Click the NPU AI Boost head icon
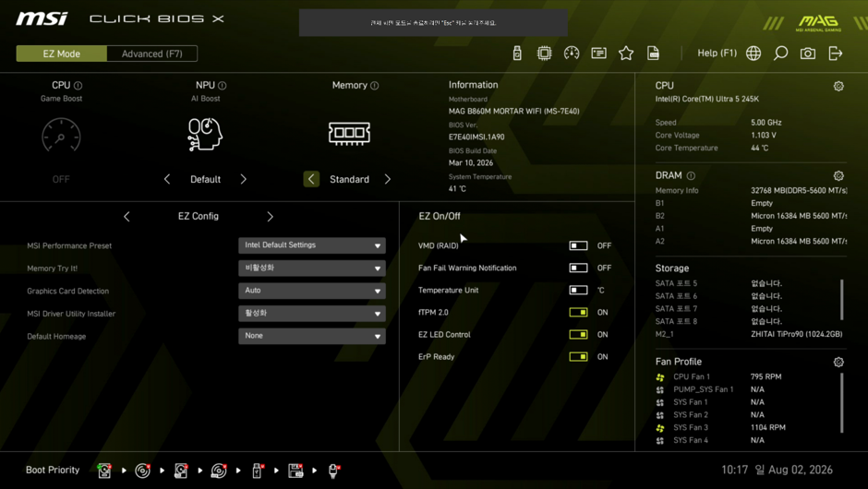 [x=205, y=134]
